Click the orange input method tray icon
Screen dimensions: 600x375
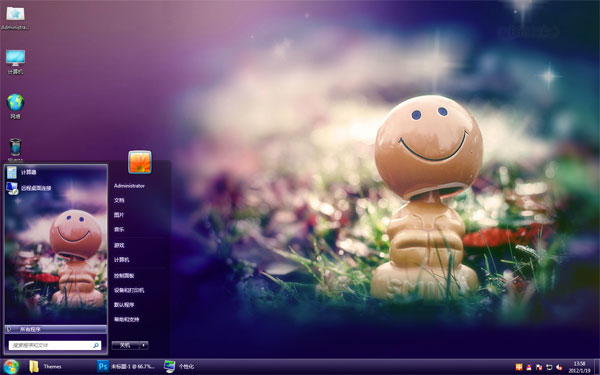(519, 367)
